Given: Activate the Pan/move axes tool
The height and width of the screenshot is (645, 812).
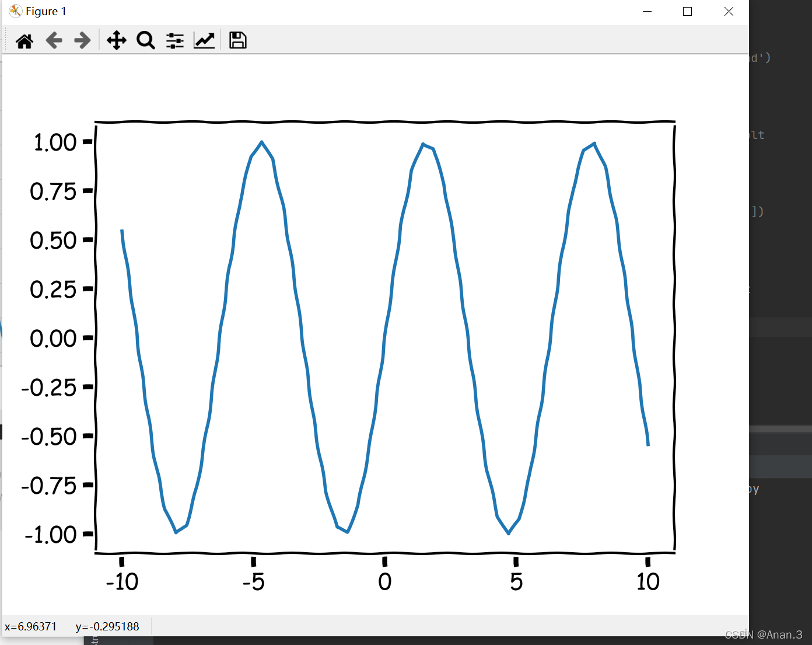Looking at the screenshot, I should [117, 41].
